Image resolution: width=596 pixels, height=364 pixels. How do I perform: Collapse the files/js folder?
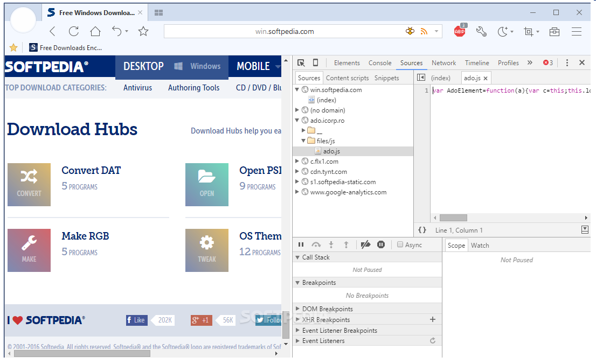point(304,141)
